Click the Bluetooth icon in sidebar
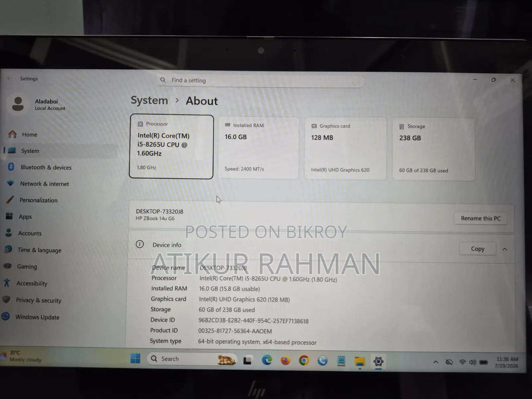 coord(11,167)
